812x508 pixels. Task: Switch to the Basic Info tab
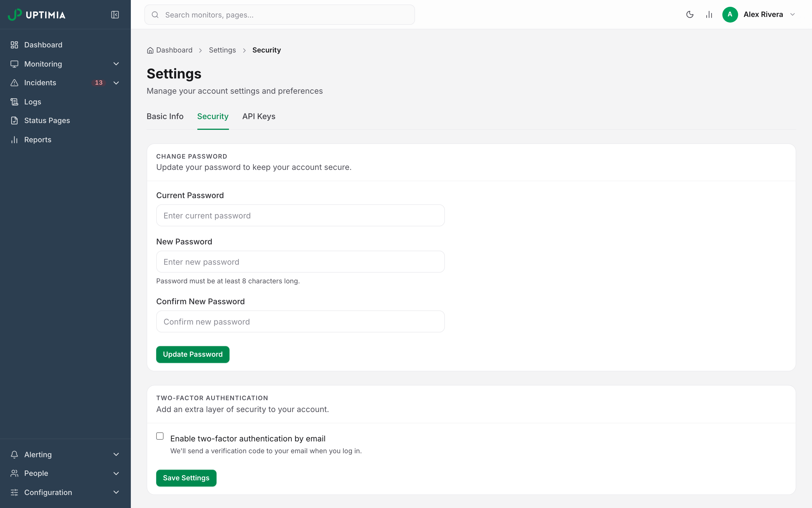tap(165, 116)
